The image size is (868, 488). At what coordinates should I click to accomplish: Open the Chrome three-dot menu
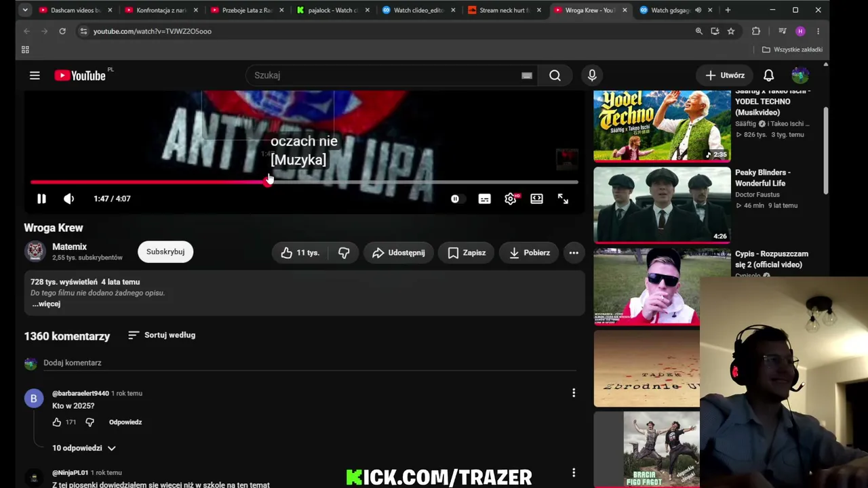pos(818,31)
